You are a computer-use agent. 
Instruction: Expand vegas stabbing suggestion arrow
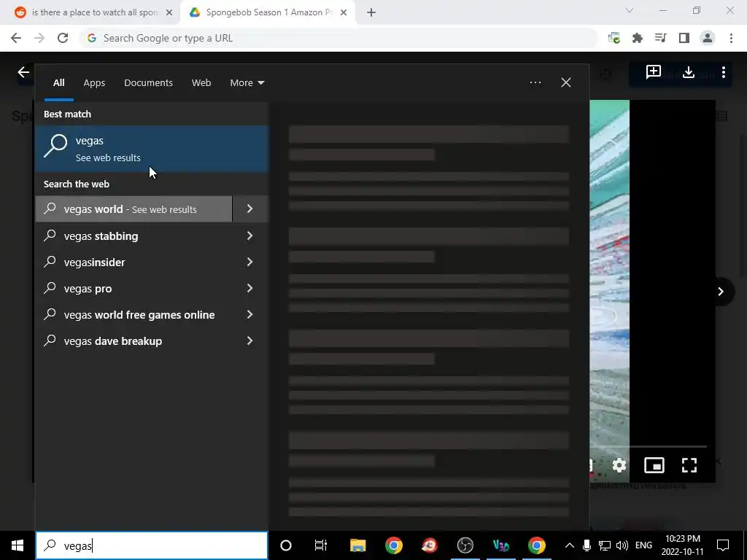coord(250,236)
